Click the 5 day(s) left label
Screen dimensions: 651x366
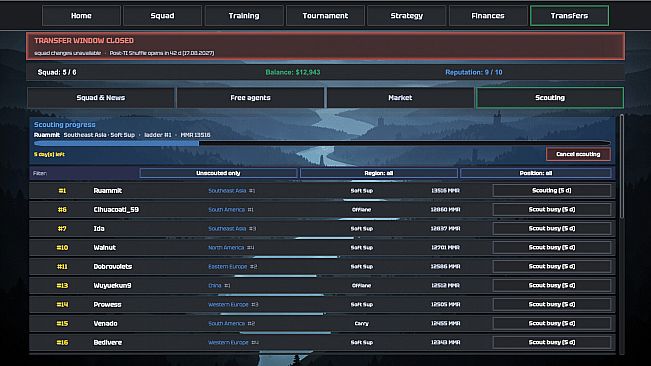(x=49, y=154)
